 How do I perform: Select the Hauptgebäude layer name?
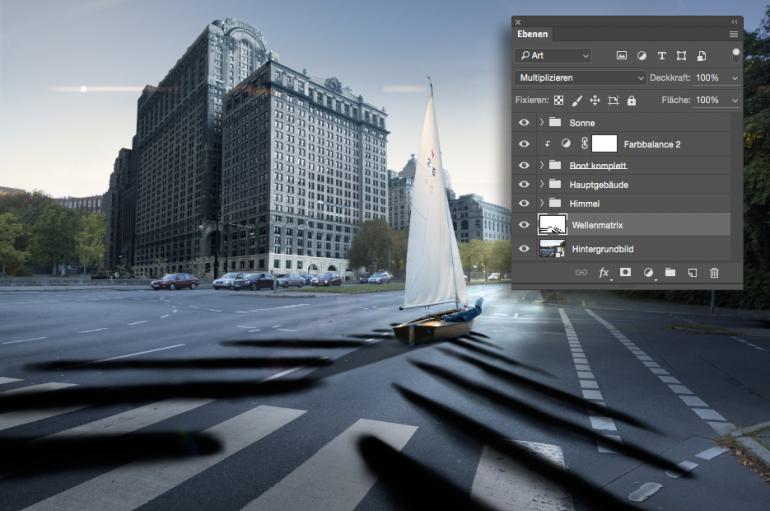pos(599,185)
